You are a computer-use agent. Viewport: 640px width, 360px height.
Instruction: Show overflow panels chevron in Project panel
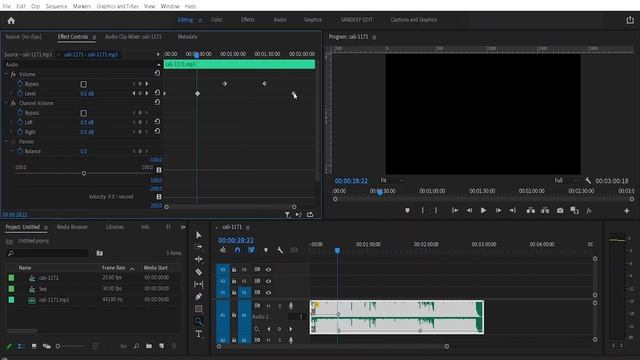pyautogui.click(x=183, y=227)
